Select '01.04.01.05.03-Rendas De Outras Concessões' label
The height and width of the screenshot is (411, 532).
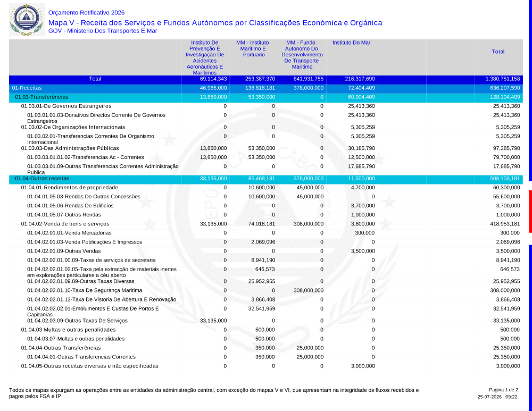coord(84,197)
